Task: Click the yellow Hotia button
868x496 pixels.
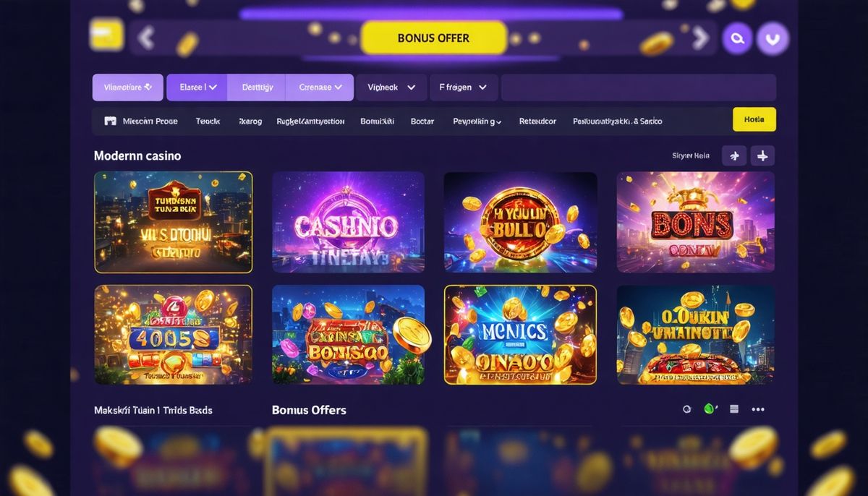Action: click(x=754, y=119)
